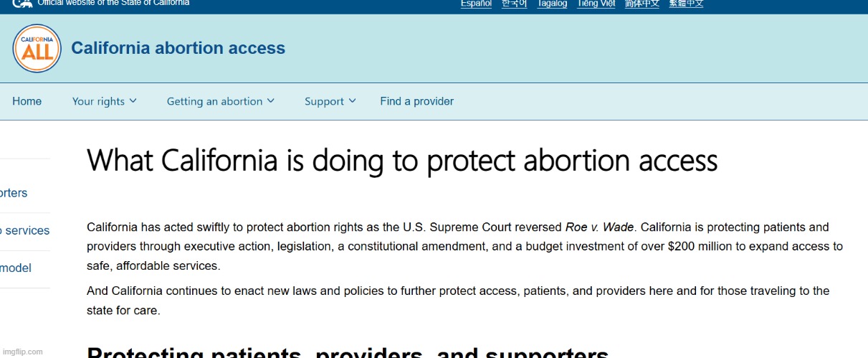The image size is (868, 358).
Task: Open the Find a provider page
Action: coord(416,101)
